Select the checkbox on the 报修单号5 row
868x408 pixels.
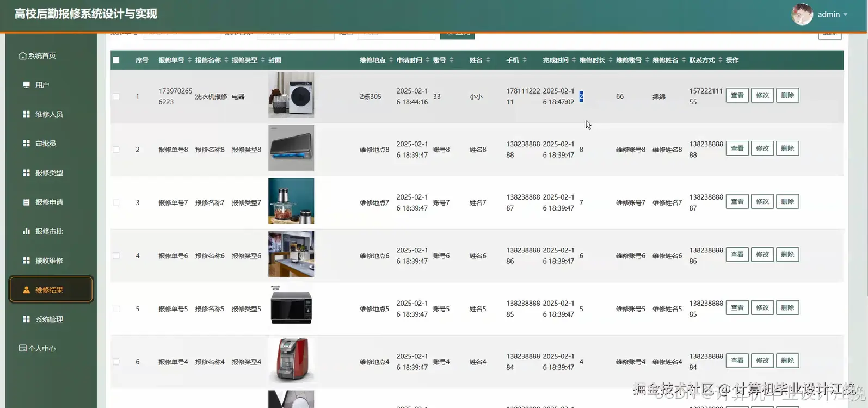pyautogui.click(x=116, y=309)
